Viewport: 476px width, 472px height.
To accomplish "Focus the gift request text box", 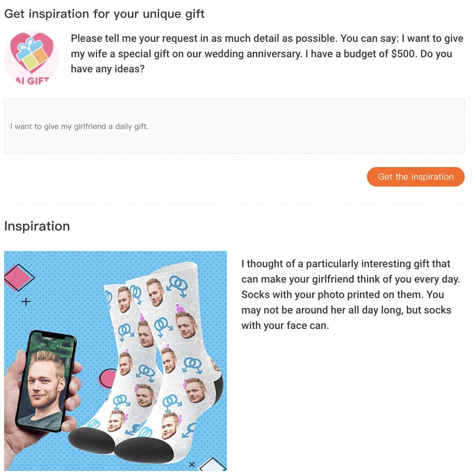I will (x=234, y=126).
